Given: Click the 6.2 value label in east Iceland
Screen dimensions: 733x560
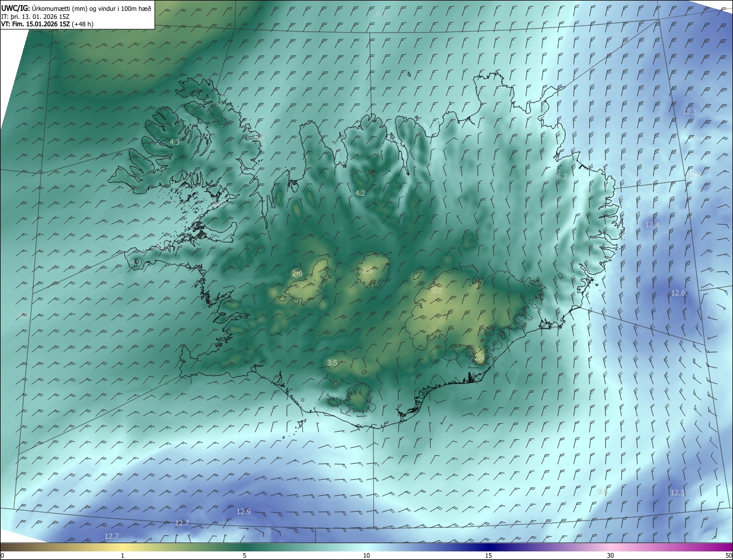Looking at the screenshot, I should 562,177.
